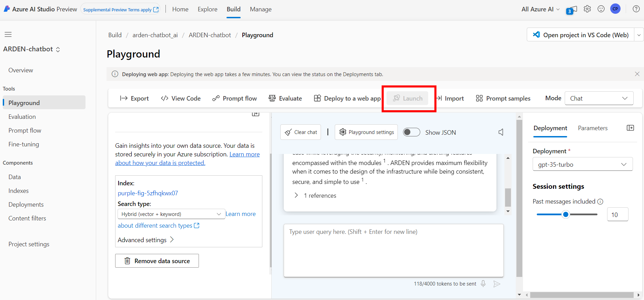The image size is (644, 300).
Task: Go to the Home tab
Action: tap(180, 9)
